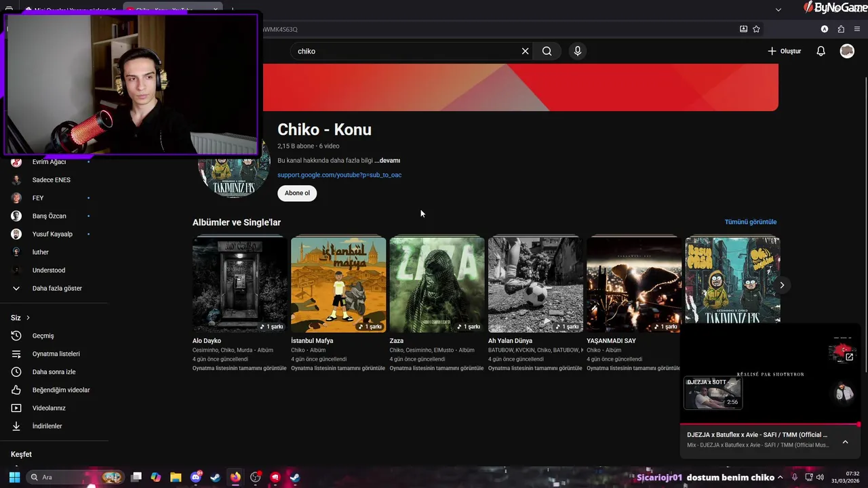
Task: Open İndirilenler downloads in sidebar
Action: click(47, 426)
